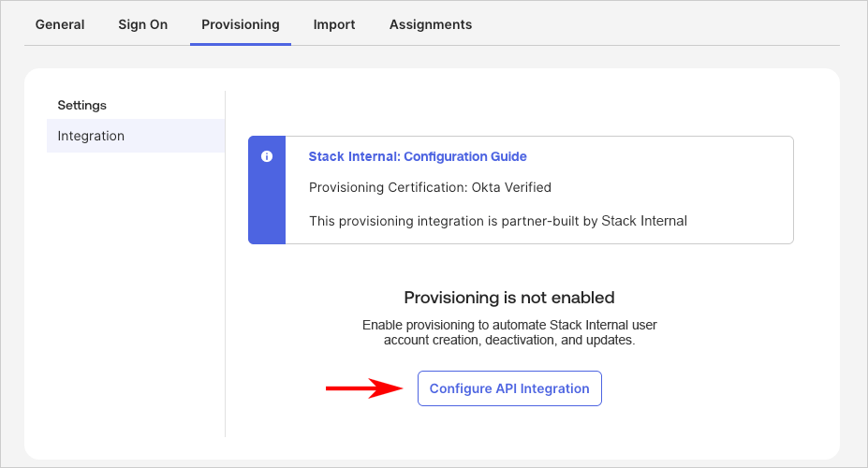Open the Stack Internal: Configuration Guide link
The height and width of the screenshot is (468, 868).
point(418,156)
